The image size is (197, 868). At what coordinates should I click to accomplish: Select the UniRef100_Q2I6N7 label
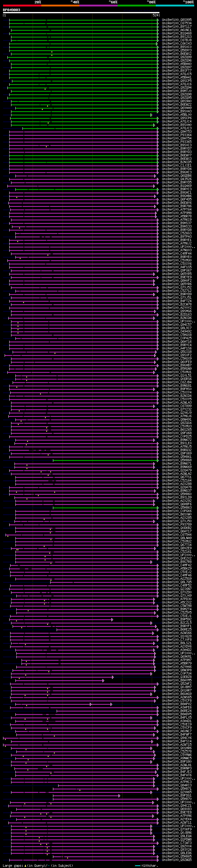tap(177, 589)
